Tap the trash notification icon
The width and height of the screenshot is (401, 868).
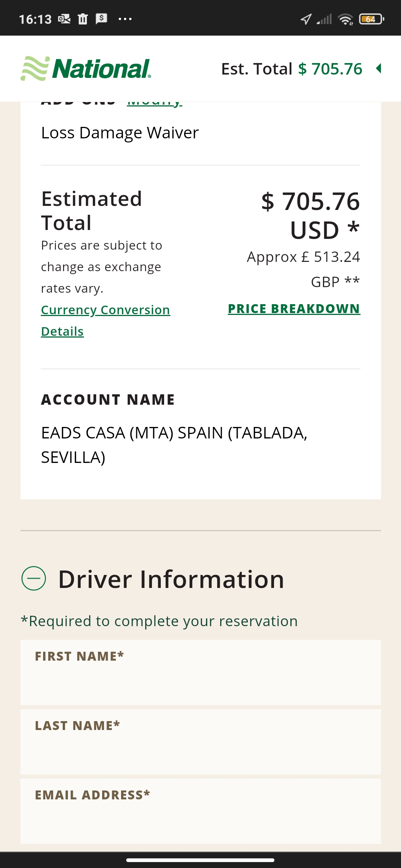click(x=83, y=19)
